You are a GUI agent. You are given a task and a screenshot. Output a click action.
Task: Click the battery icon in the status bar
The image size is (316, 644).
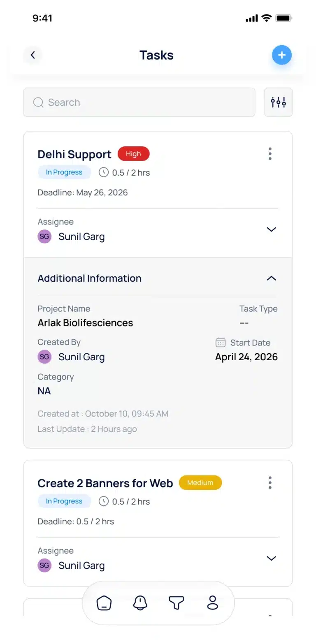click(x=284, y=18)
